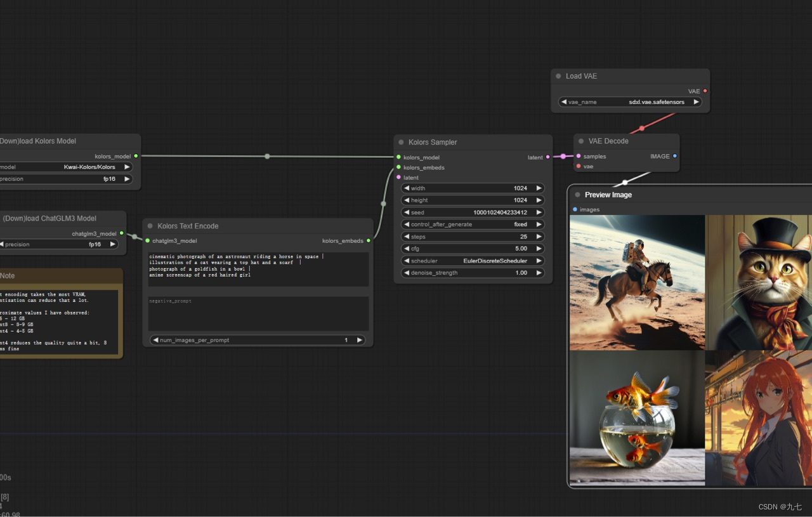Collapse the Preview Image node dot
The height and width of the screenshot is (517, 812).
point(577,195)
